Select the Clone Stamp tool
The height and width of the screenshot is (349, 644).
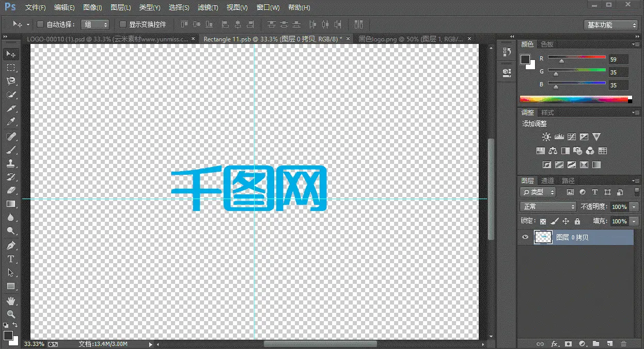pos(10,163)
